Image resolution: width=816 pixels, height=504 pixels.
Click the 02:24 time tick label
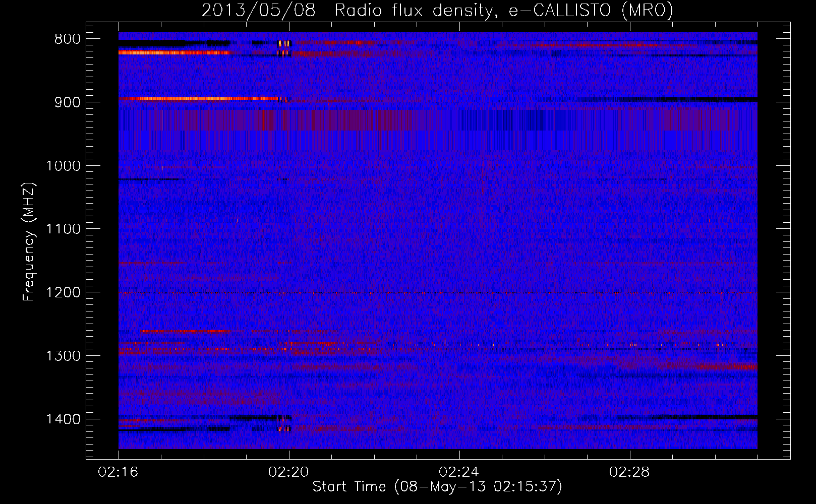(x=459, y=472)
